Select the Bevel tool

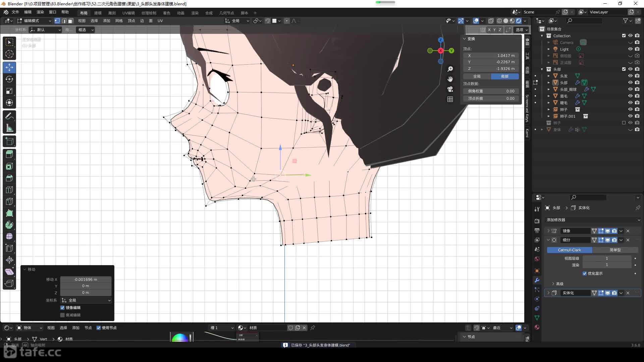[9, 178]
